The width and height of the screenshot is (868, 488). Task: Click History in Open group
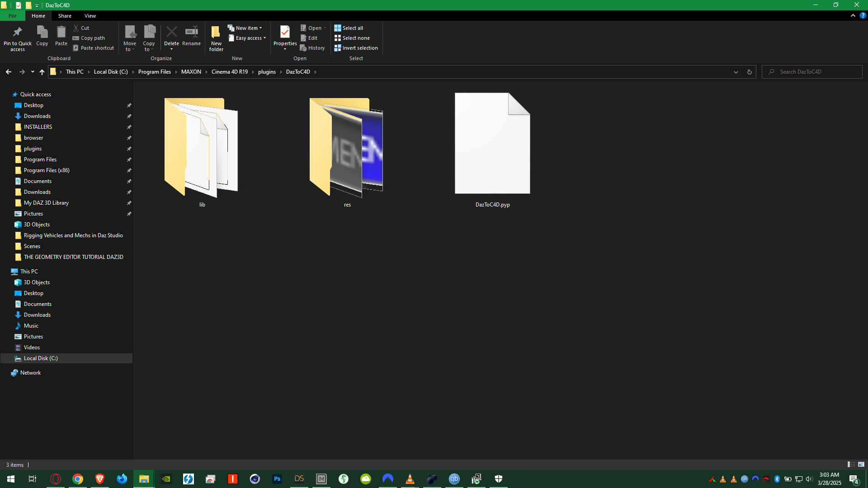(312, 48)
